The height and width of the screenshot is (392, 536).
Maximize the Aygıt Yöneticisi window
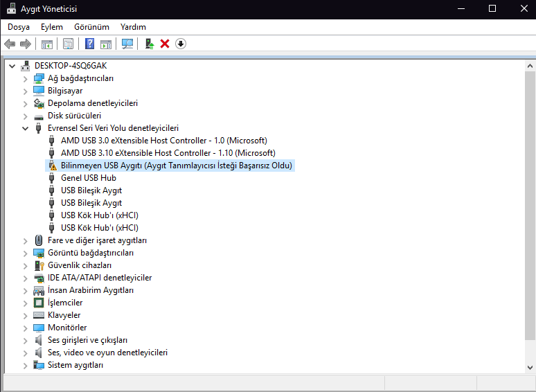[x=492, y=8]
